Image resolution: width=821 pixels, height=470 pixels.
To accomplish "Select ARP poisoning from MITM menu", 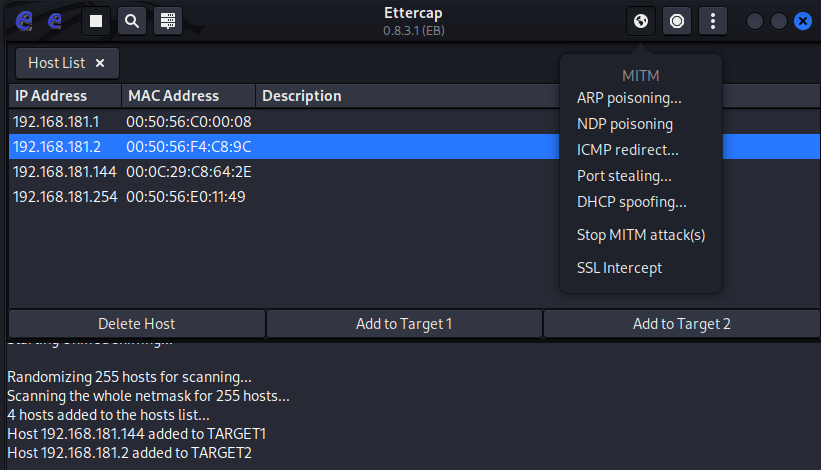I will (x=629, y=98).
